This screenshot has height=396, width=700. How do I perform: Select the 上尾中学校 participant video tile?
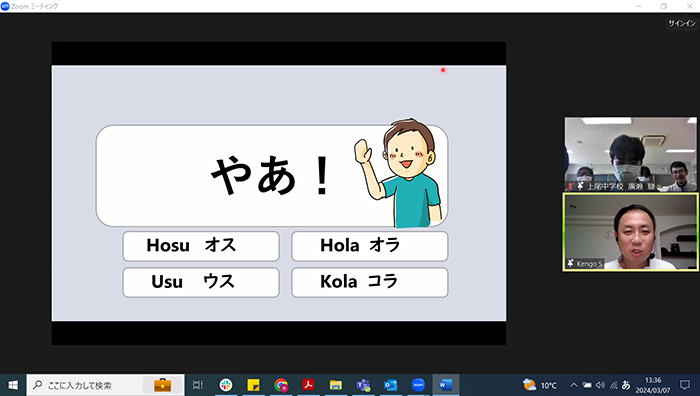tap(630, 154)
